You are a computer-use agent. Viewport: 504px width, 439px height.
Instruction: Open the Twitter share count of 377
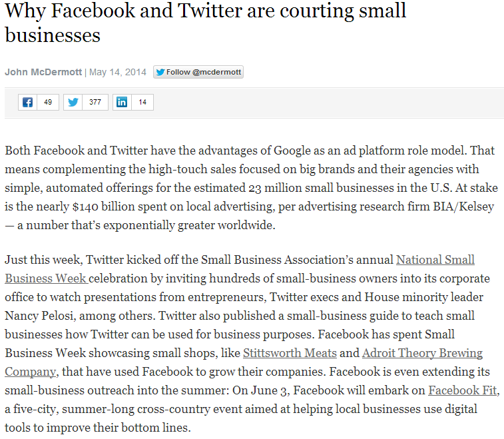(x=95, y=102)
